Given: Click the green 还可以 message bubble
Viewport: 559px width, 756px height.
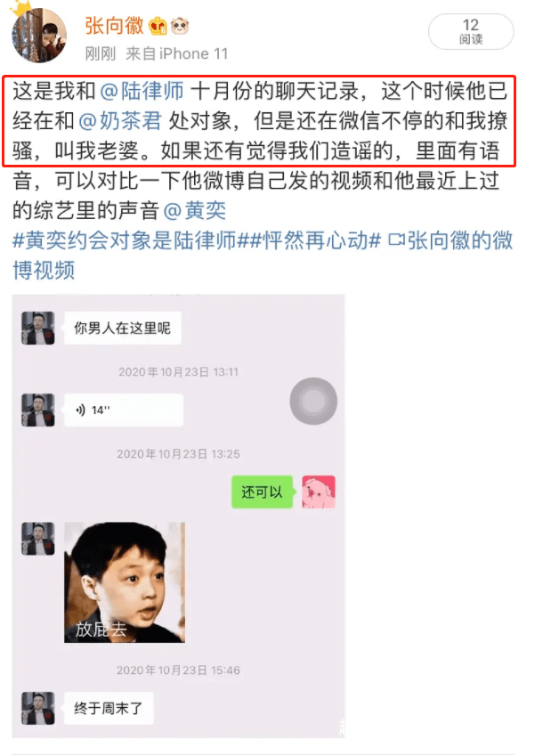Looking at the screenshot, I should click(263, 492).
